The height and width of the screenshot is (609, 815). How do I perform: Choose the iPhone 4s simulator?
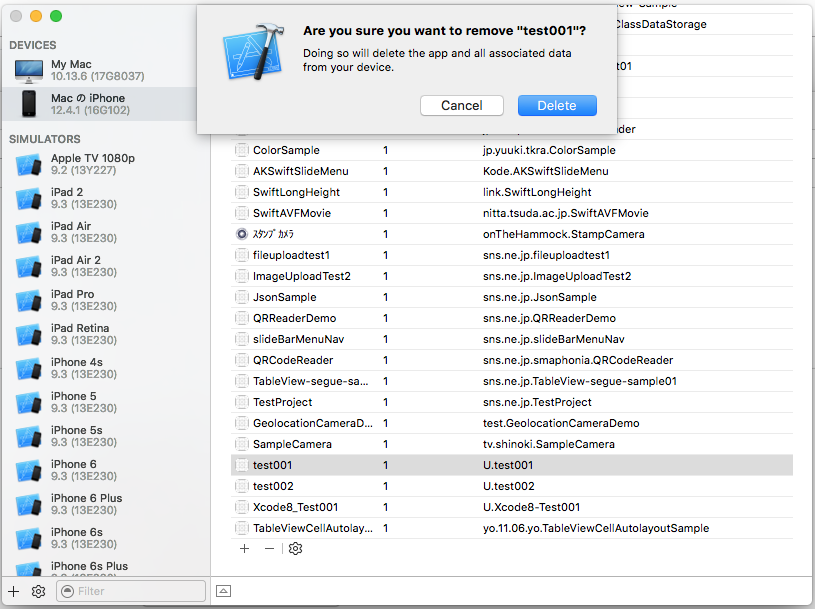[106, 368]
